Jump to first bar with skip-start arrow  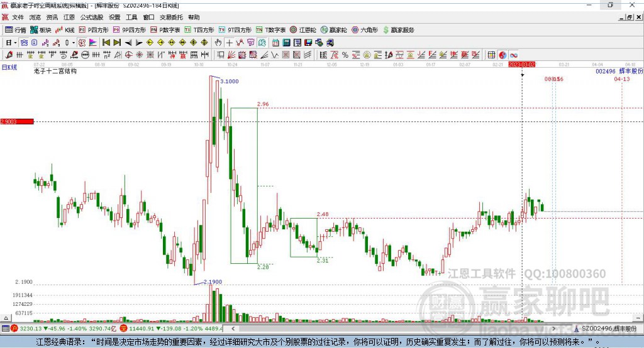tap(106, 43)
